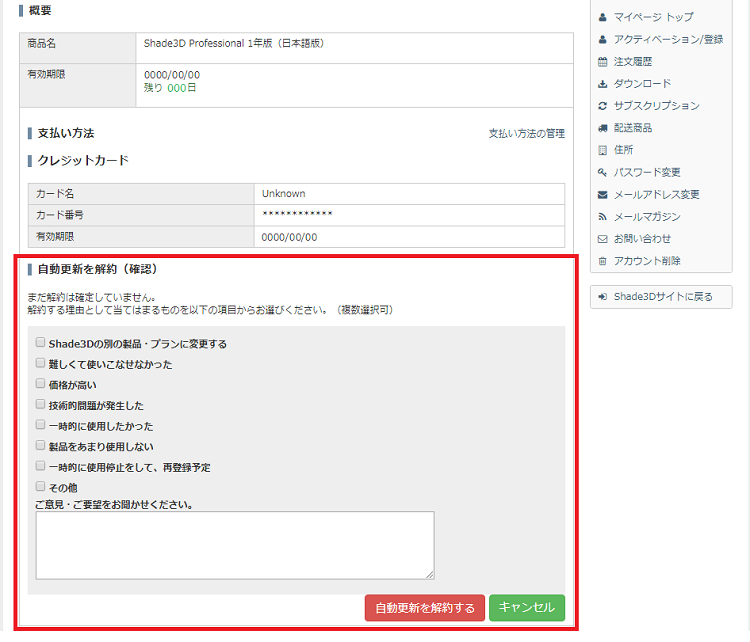The width and height of the screenshot is (750, 642).
Task: Click the RSS icon beside メールマガジン
Action: point(603,217)
